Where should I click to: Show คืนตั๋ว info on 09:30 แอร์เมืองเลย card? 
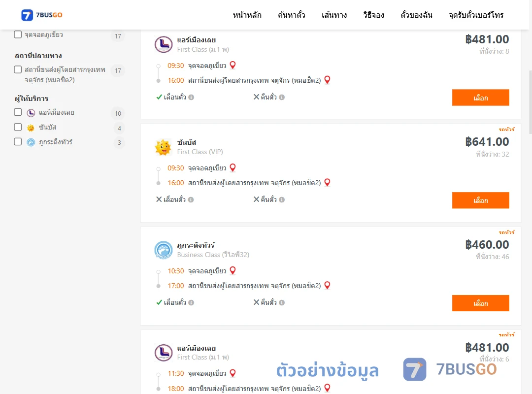tap(282, 98)
